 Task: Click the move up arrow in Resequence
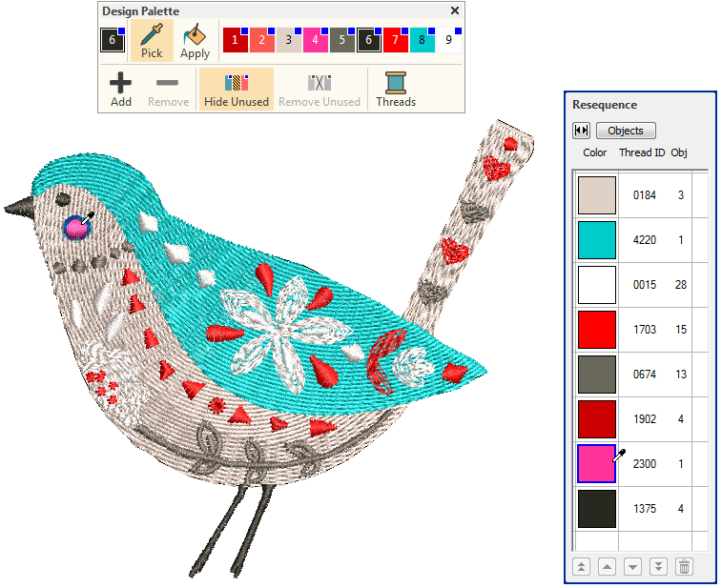coord(607,566)
